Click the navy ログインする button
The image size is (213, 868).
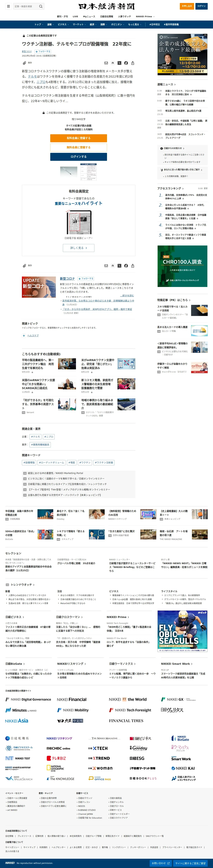coord(78,157)
